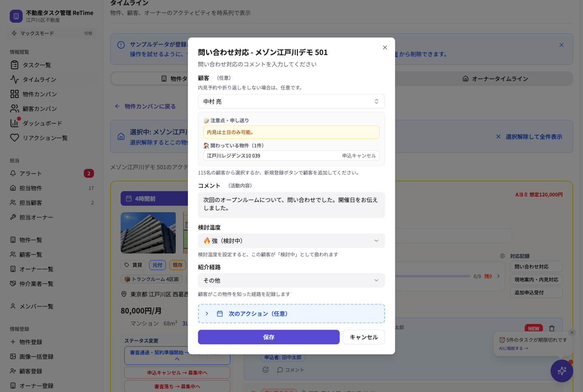Select the 江戸川レジデンス10 039 property row
Screen dimensions: 583x392
[291, 156]
